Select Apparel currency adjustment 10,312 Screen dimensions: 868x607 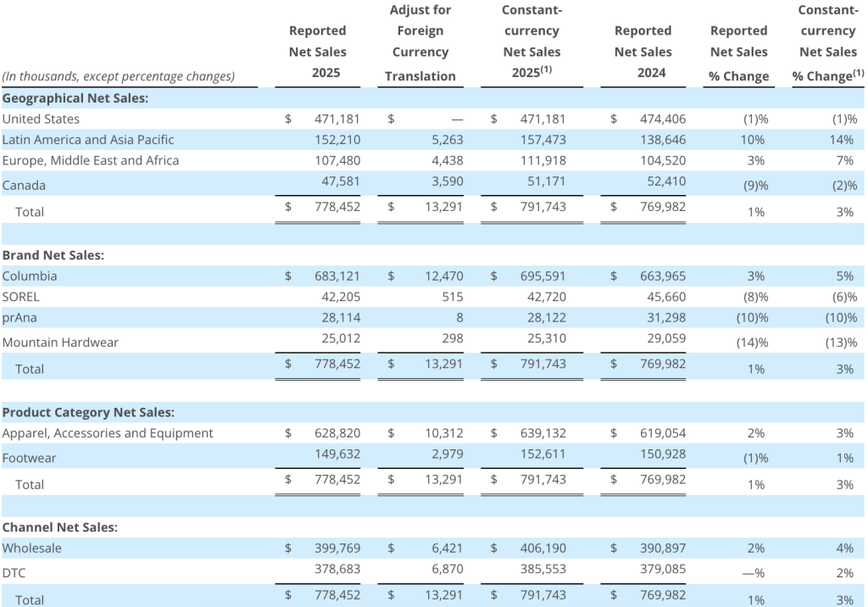coord(444,433)
